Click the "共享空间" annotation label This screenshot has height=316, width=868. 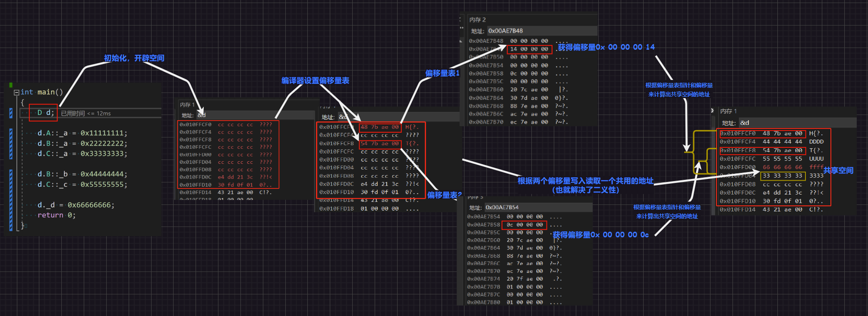tap(838, 170)
